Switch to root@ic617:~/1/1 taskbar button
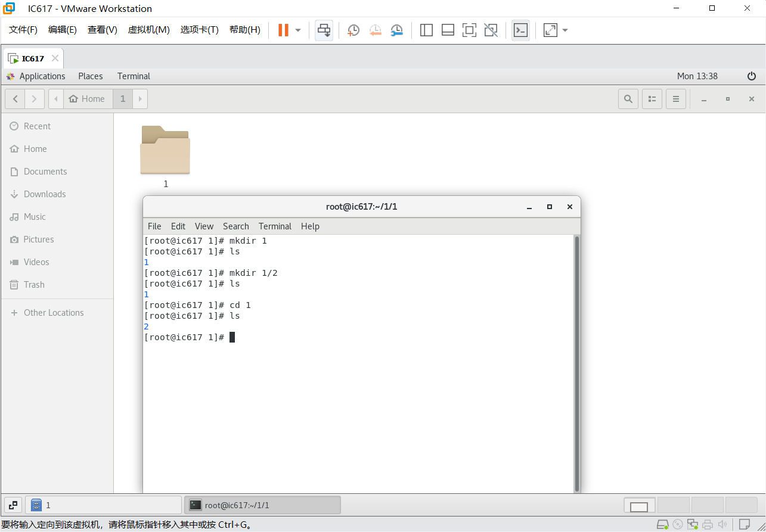Screen dimensions: 766x532 262,505
